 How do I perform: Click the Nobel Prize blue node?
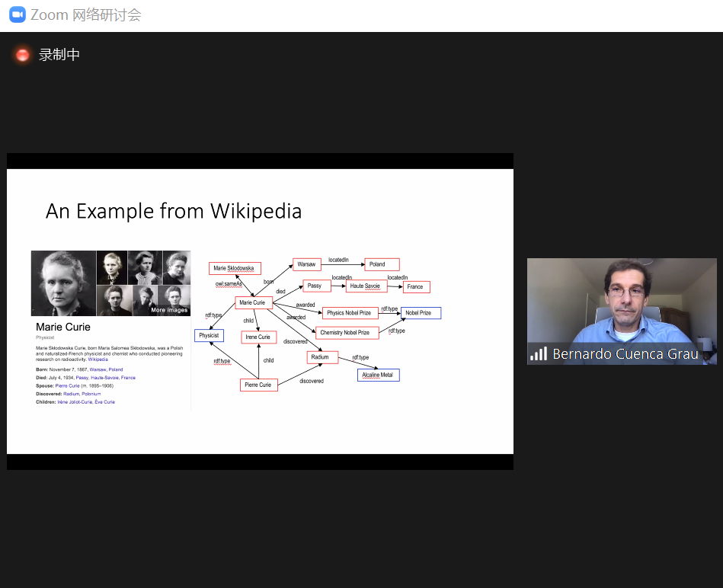[421, 313]
